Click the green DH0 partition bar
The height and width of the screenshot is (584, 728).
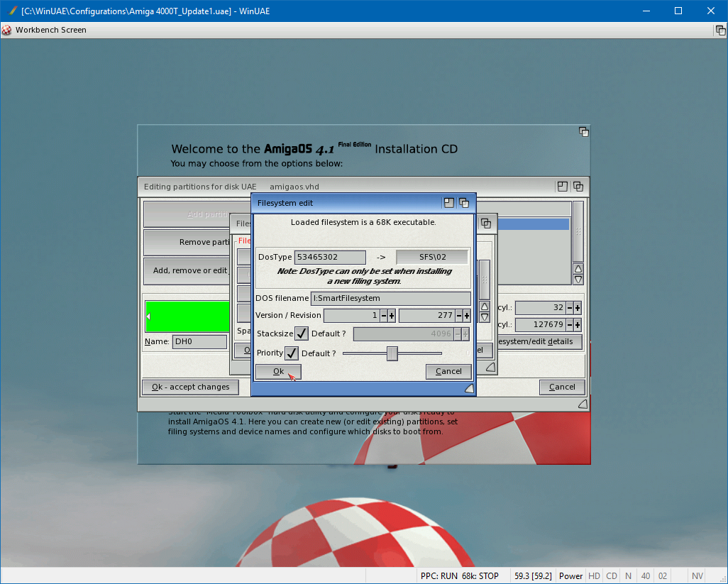188,316
